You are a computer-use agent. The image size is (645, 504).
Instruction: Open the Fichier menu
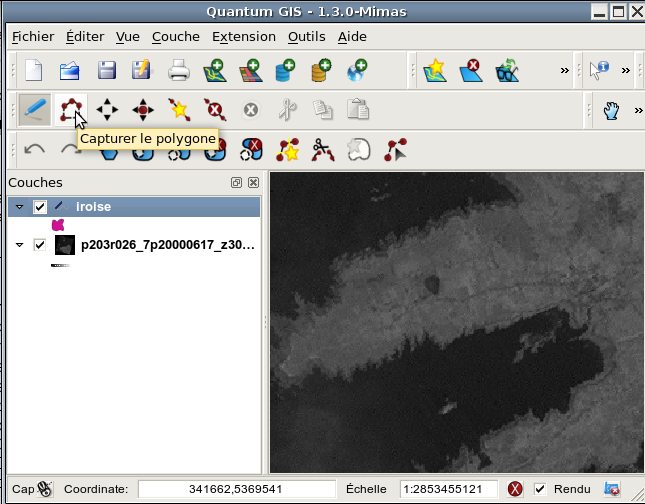pos(33,37)
